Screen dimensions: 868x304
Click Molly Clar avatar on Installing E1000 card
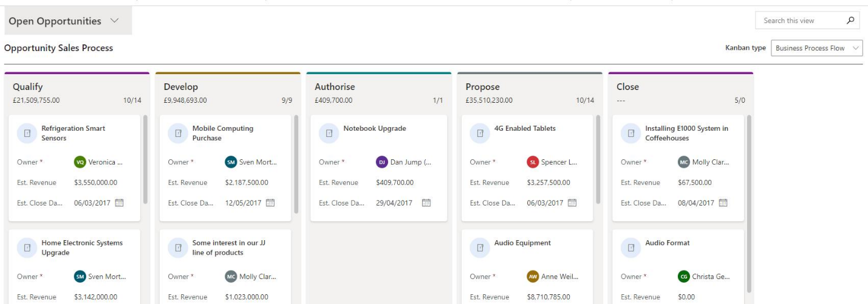click(x=684, y=162)
